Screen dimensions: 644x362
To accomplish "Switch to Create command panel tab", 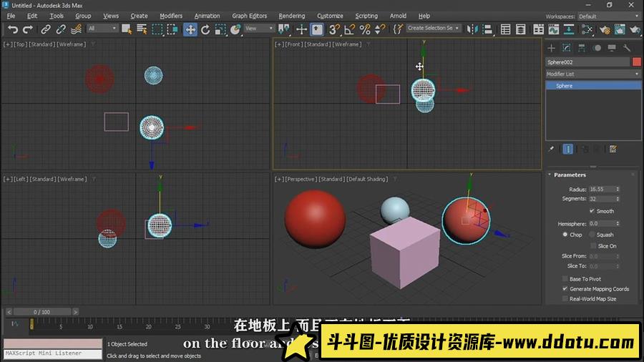I will [551, 48].
